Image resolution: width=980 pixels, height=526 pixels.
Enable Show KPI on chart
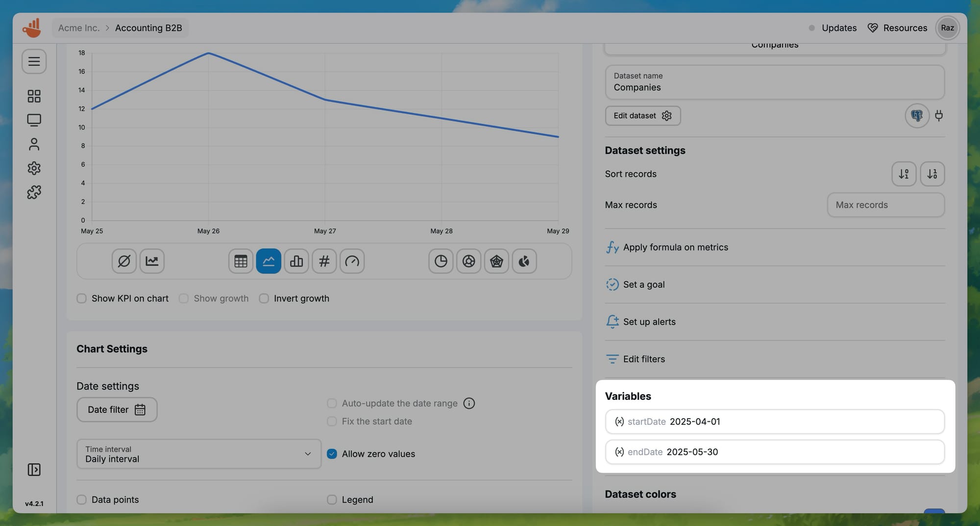[x=82, y=298]
